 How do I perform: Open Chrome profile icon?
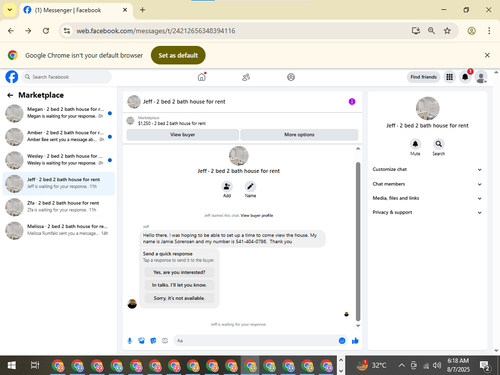click(x=471, y=31)
